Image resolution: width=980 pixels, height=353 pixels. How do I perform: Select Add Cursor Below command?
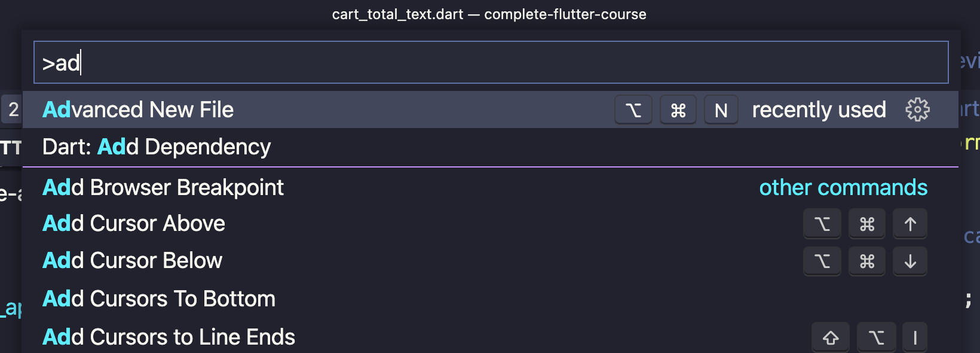tap(133, 261)
